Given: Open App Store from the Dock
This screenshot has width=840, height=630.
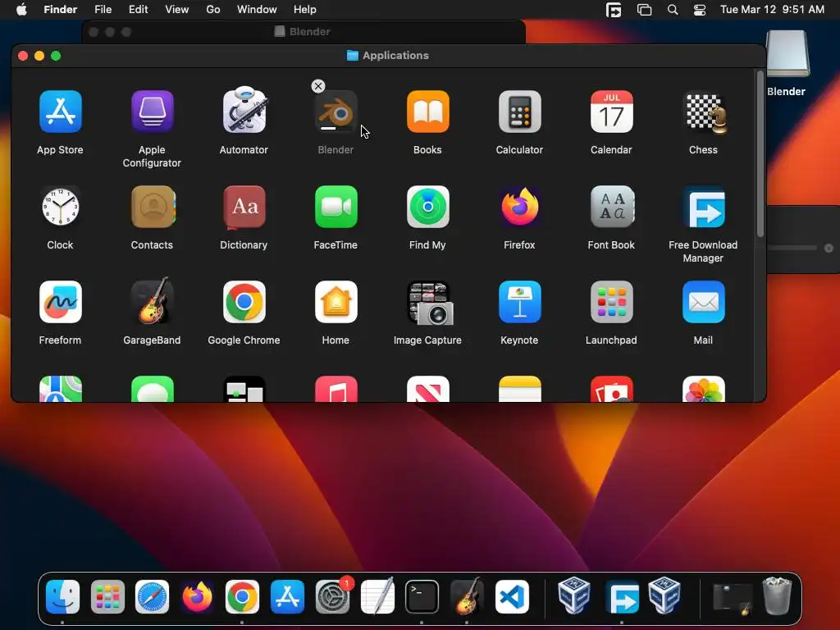Looking at the screenshot, I should 287,596.
